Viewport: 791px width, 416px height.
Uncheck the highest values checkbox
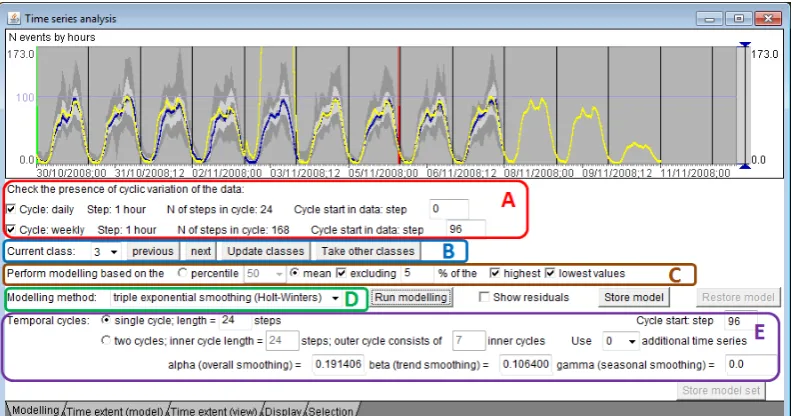494,273
